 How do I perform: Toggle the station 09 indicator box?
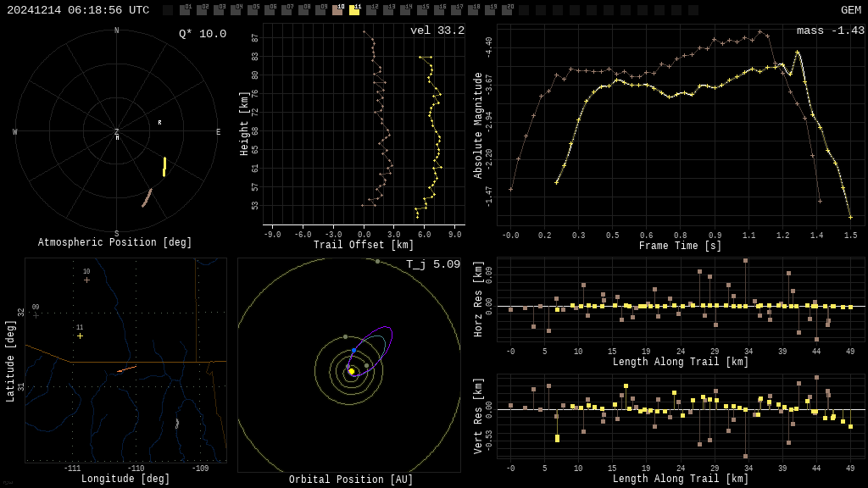[x=320, y=10]
